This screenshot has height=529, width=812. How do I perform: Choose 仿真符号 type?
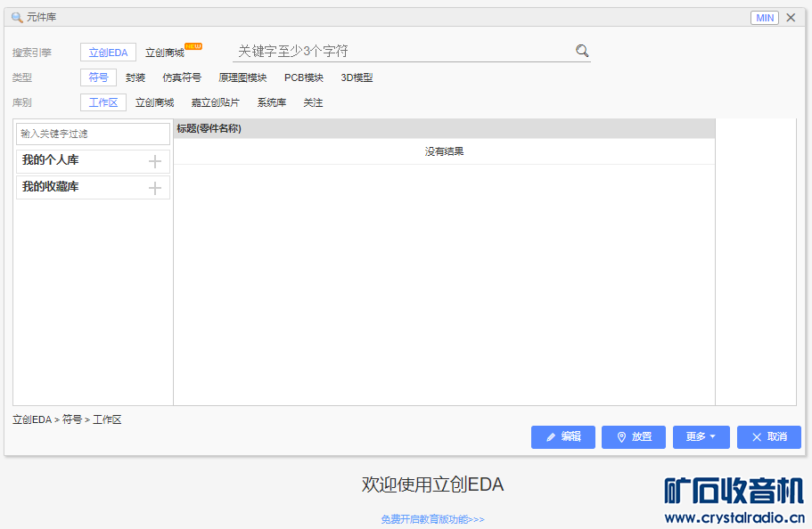pyautogui.click(x=182, y=77)
